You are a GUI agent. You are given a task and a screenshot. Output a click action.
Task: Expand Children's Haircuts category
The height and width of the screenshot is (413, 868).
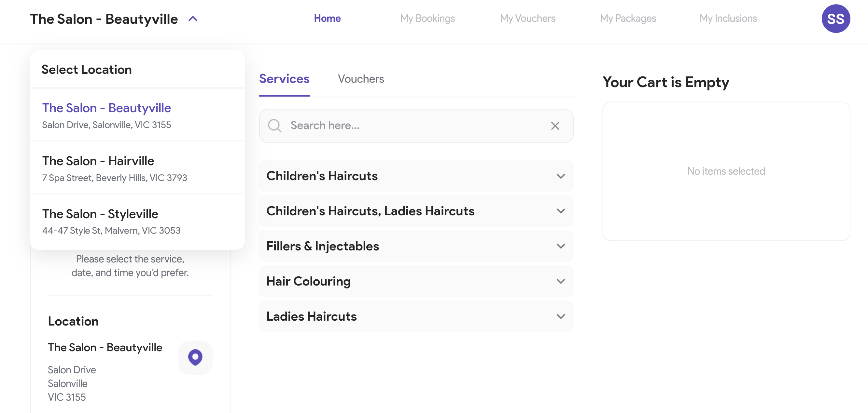[416, 176]
